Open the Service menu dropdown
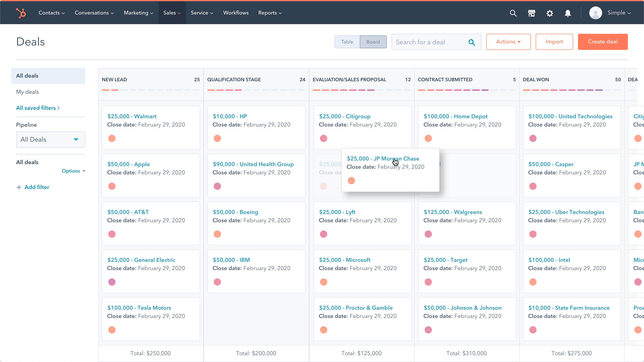Viewport: 644px width, 362px height. [202, 13]
